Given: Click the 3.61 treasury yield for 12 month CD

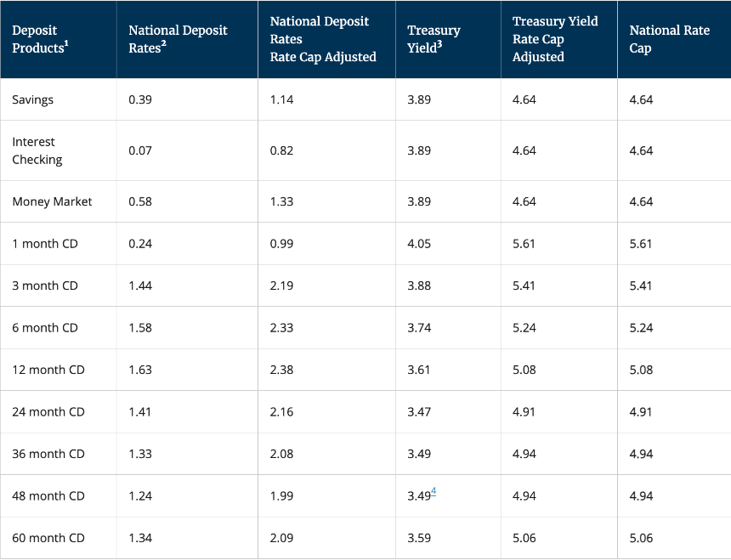Looking at the screenshot, I should (419, 370).
